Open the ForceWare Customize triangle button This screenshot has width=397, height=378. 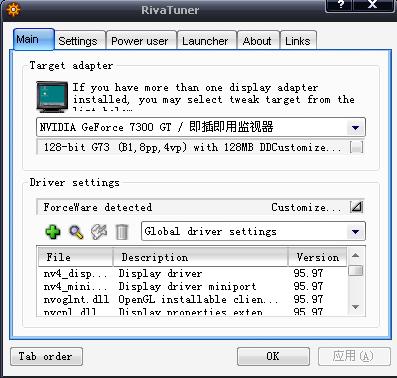pos(356,207)
